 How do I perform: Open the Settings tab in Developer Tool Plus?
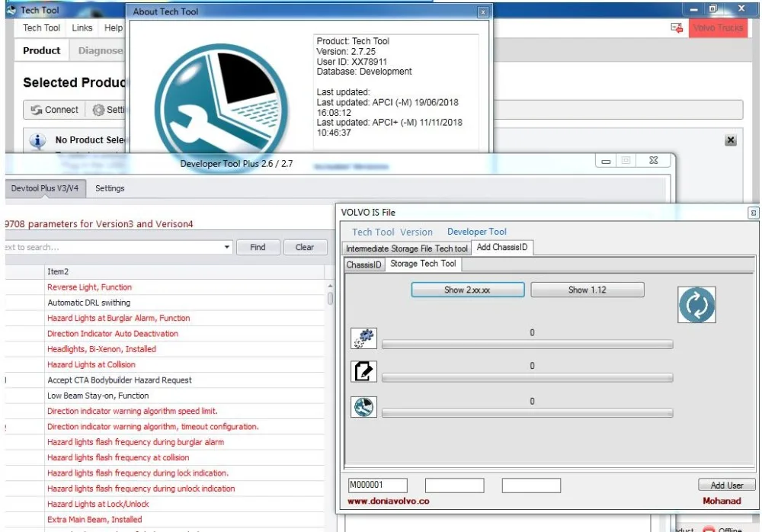tap(110, 188)
